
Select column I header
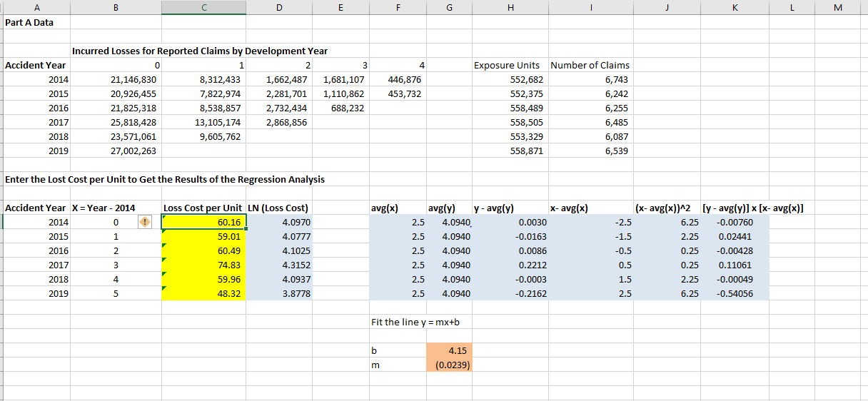[590, 7]
